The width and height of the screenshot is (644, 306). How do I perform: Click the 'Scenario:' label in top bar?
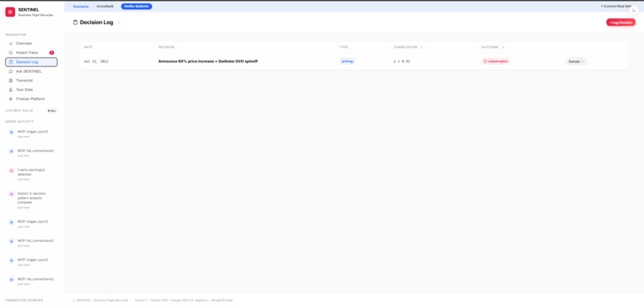[x=81, y=6]
